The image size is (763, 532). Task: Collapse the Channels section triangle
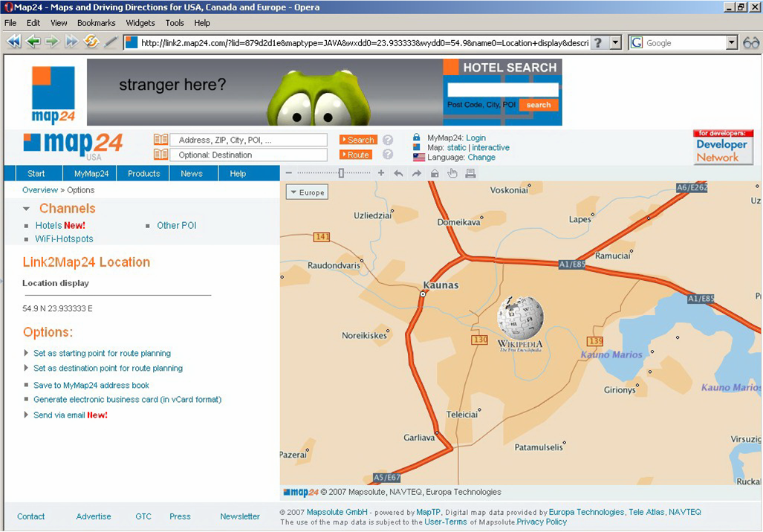tap(27, 209)
